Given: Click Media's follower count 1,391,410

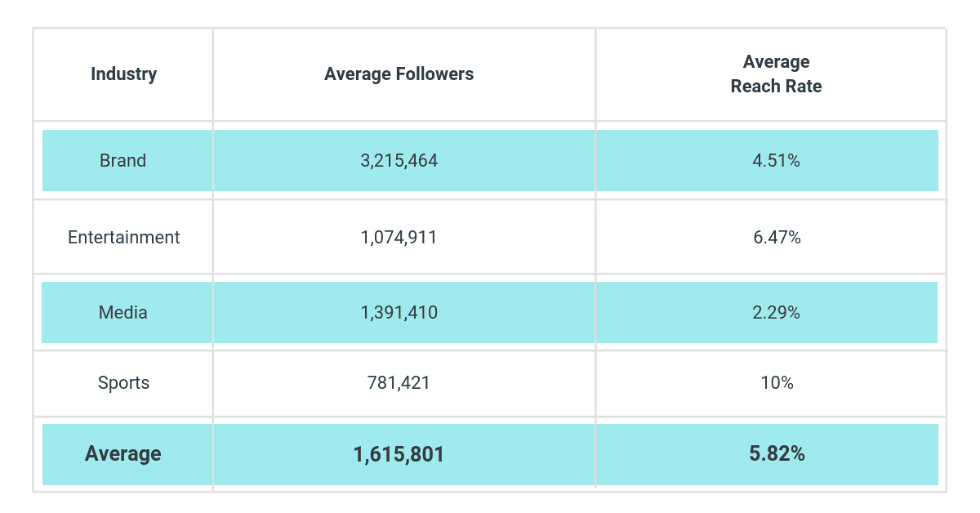Looking at the screenshot, I should click(399, 312).
